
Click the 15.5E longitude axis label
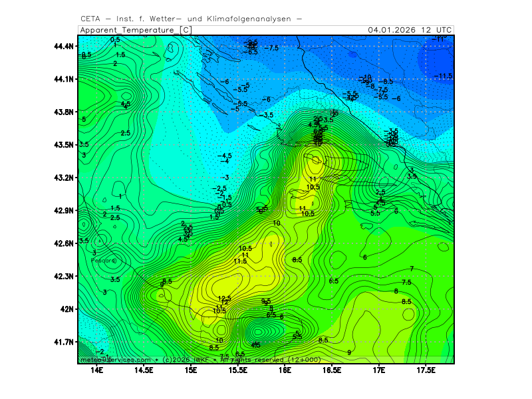coord(238,370)
